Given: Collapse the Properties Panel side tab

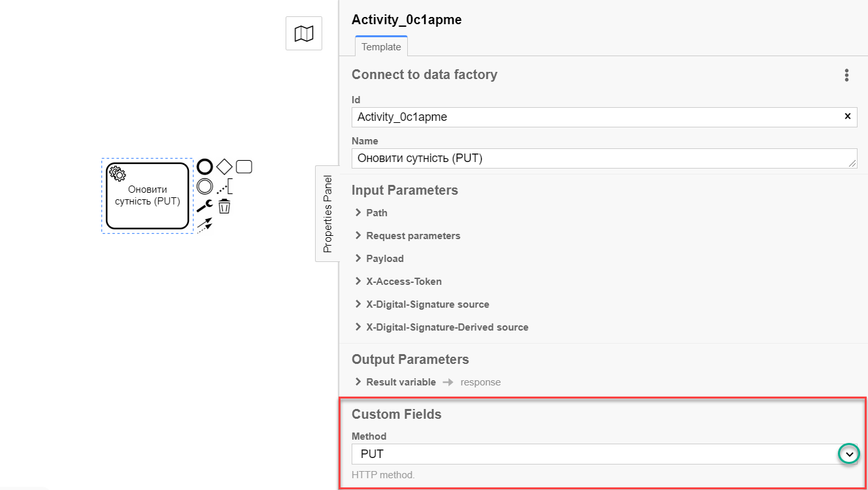Looking at the screenshot, I should [327, 214].
